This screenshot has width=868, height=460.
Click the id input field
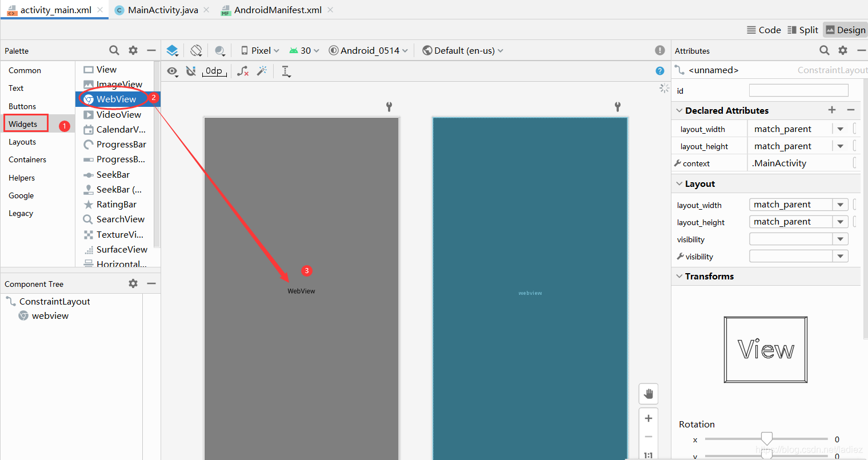(x=798, y=90)
